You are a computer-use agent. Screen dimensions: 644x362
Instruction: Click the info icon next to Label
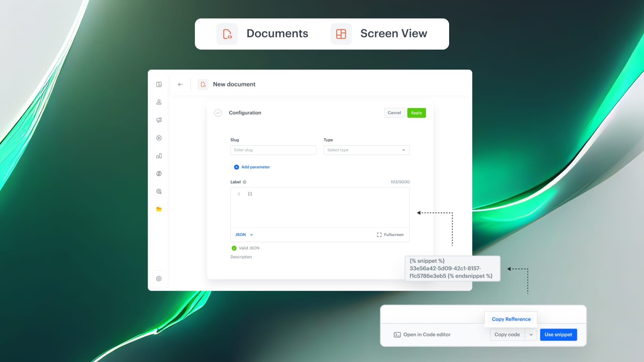coord(245,182)
